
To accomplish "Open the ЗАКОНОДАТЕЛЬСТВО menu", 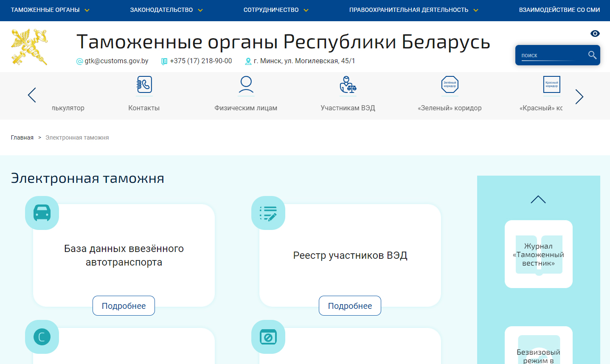I will click(x=161, y=10).
